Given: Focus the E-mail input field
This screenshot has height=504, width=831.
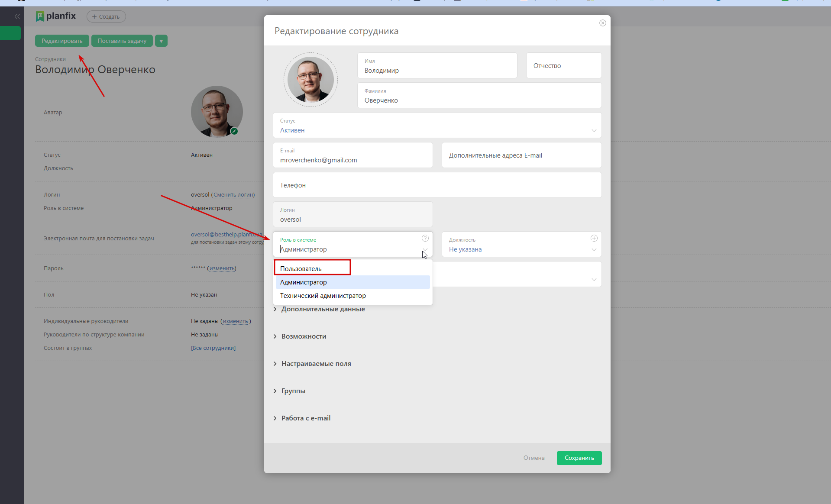Looking at the screenshot, I should click(353, 155).
